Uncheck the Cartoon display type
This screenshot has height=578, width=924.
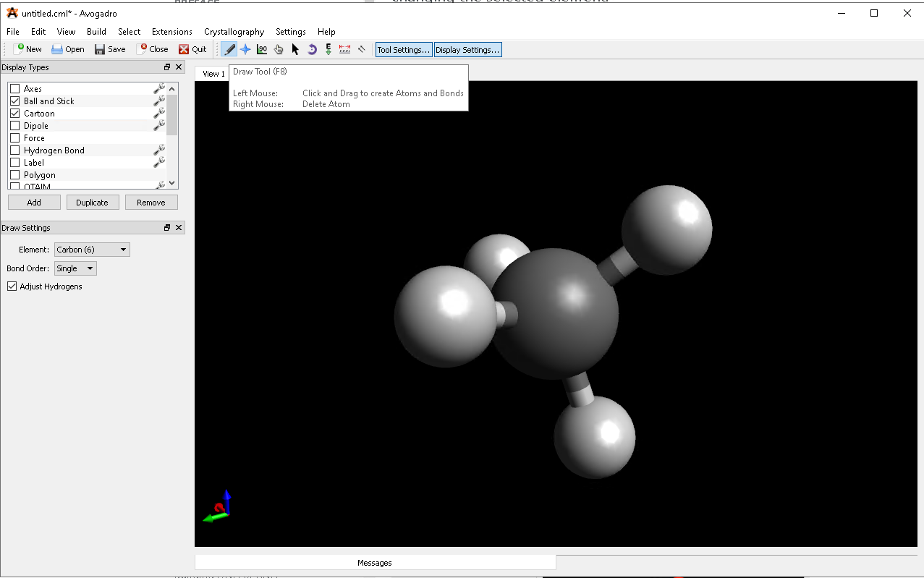(14, 114)
